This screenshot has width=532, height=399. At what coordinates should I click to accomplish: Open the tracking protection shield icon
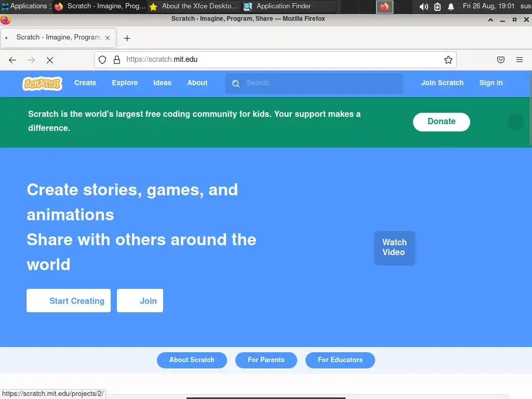click(102, 60)
